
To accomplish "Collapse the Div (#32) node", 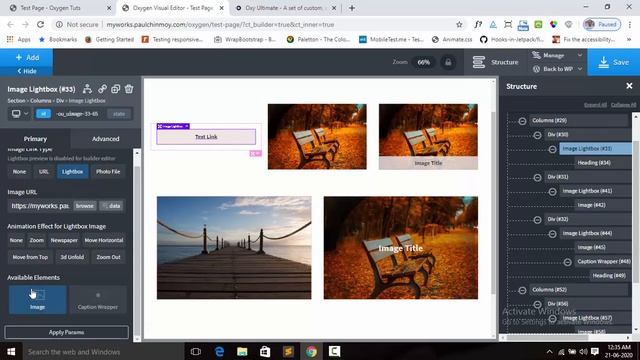I will 537,220.
